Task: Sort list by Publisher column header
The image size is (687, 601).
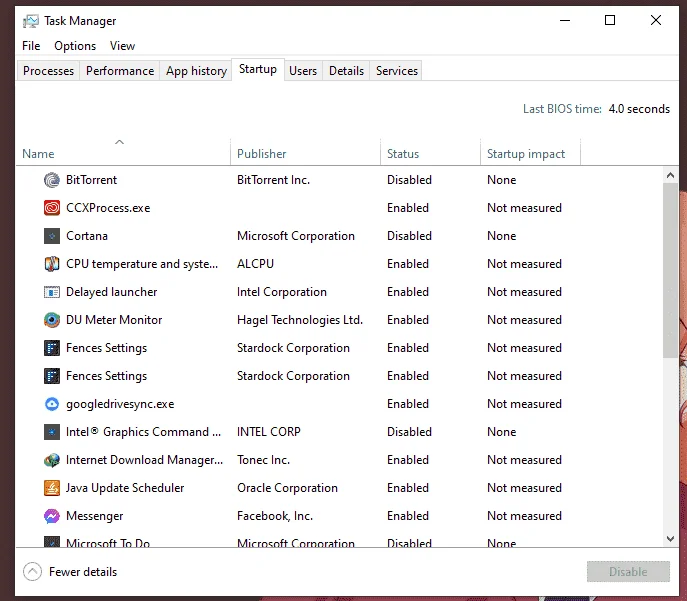Action: [305, 154]
